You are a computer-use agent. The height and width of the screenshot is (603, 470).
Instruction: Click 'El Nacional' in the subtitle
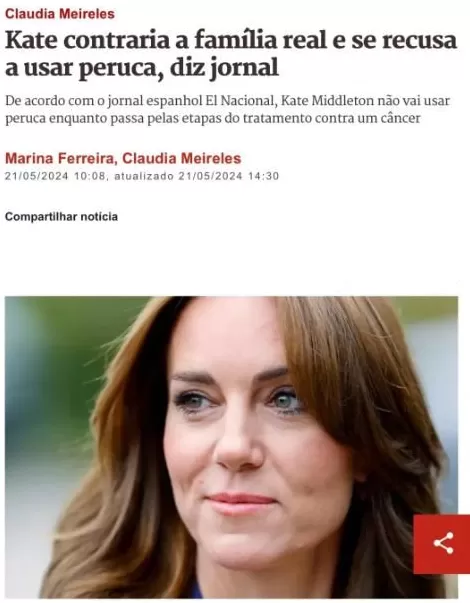(240, 101)
